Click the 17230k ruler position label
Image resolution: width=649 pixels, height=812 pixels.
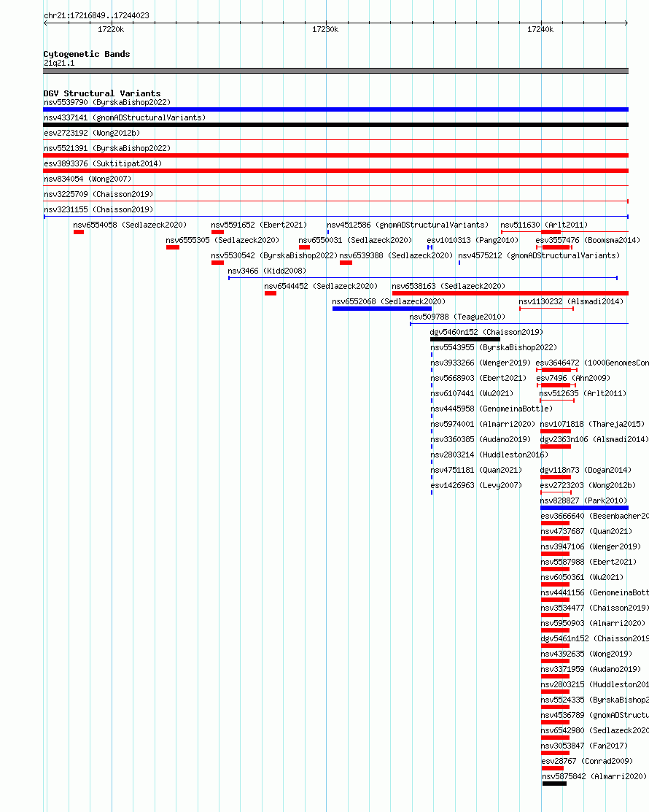pyautogui.click(x=325, y=29)
